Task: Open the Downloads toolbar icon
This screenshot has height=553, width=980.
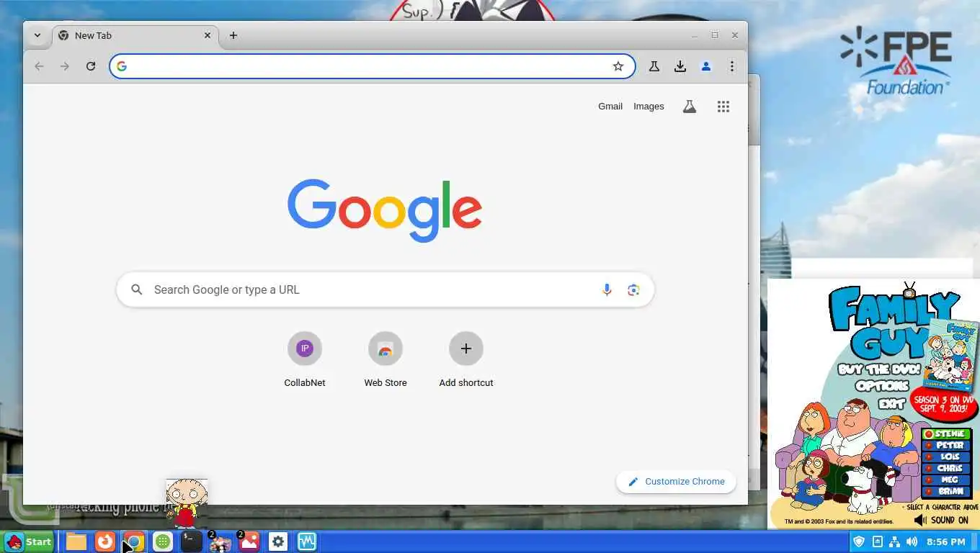Action: point(680,66)
